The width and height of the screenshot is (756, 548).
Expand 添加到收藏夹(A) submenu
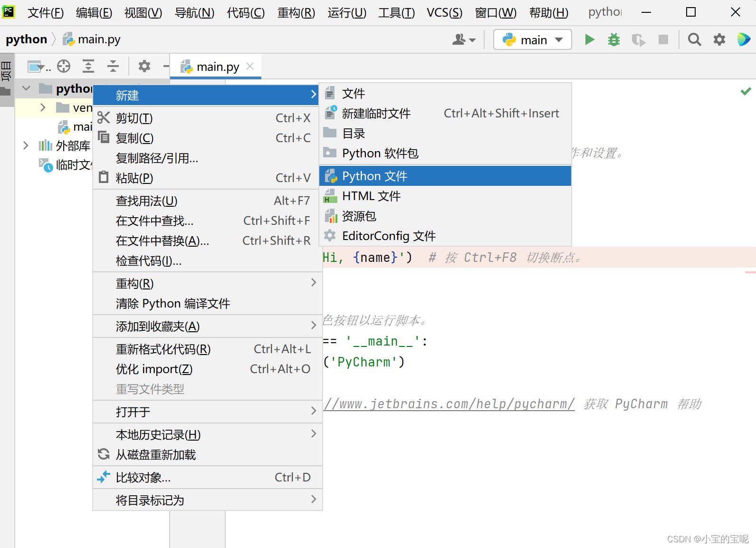208,326
